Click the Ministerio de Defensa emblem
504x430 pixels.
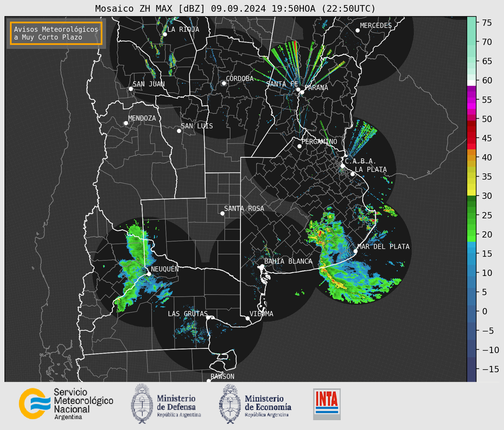[142, 403]
